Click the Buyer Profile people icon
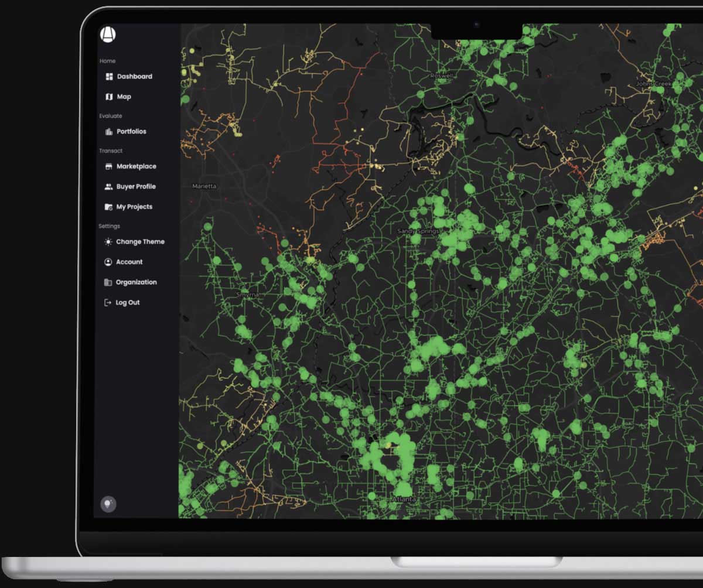 108,187
